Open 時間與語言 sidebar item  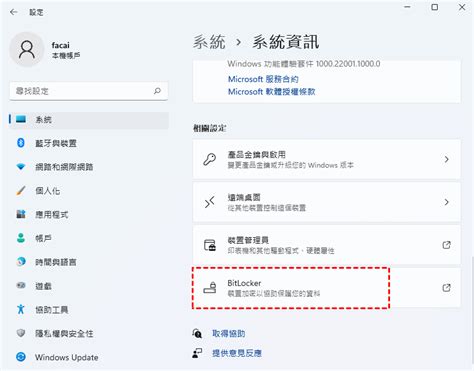89,262
